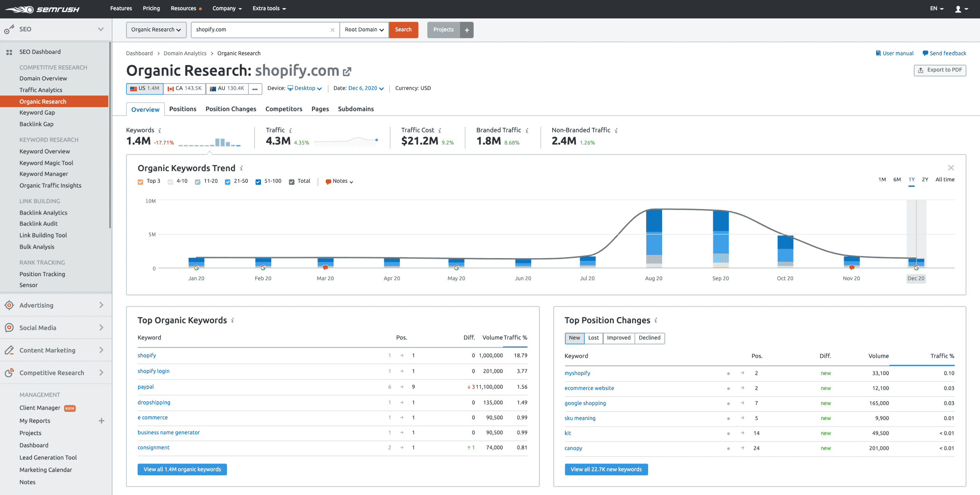Screen dimensions: 980x495
Task: Open the Positions tab
Action: (183, 109)
